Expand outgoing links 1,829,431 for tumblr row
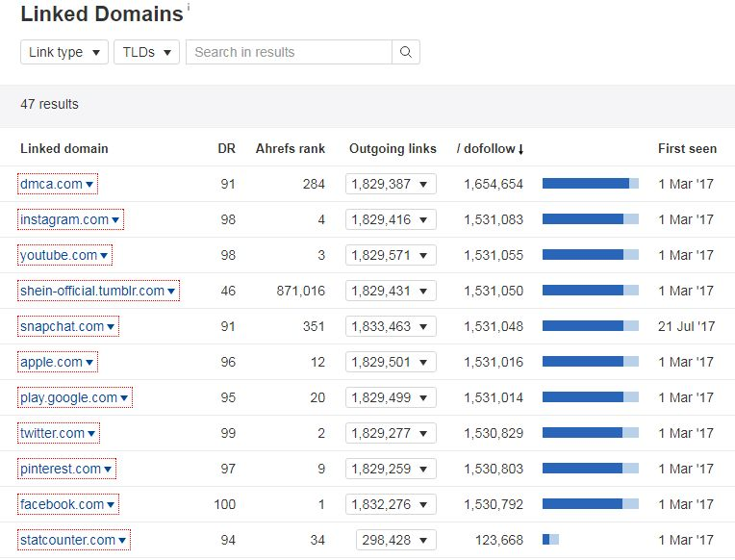735x560 pixels. (x=391, y=291)
